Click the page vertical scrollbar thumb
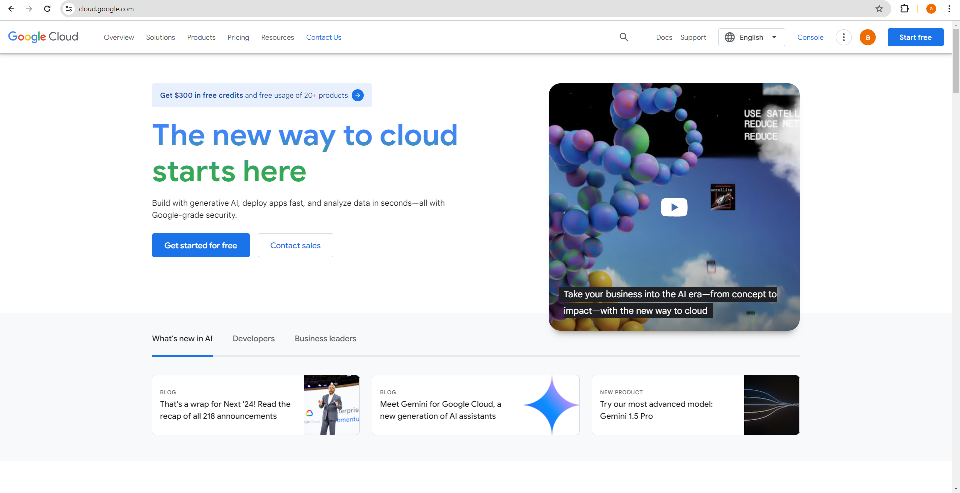The height and width of the screenshot is (493, 960). [x=956, y=61]
